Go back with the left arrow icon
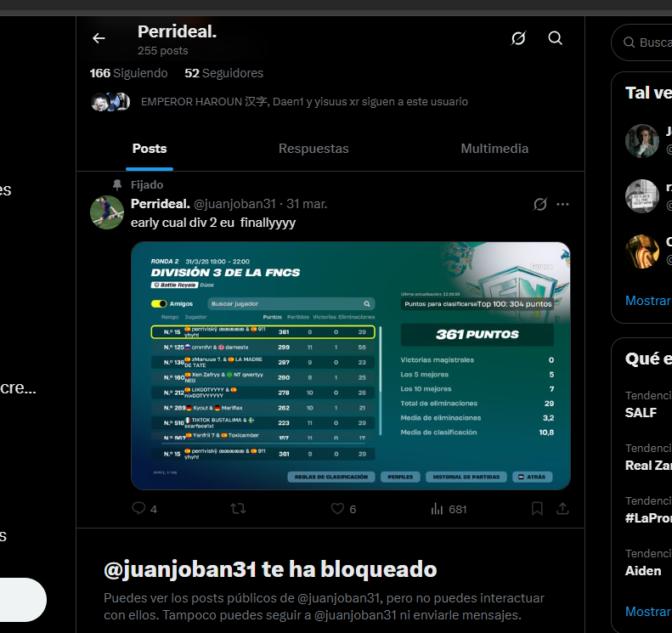The image size is (672, 633). [x=99, y=38]
